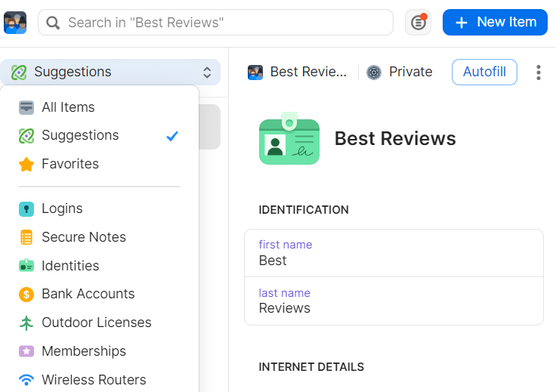This screenshot has width=556, height=392.
Task: Filter by Secure Notes category
Action: 99,237
